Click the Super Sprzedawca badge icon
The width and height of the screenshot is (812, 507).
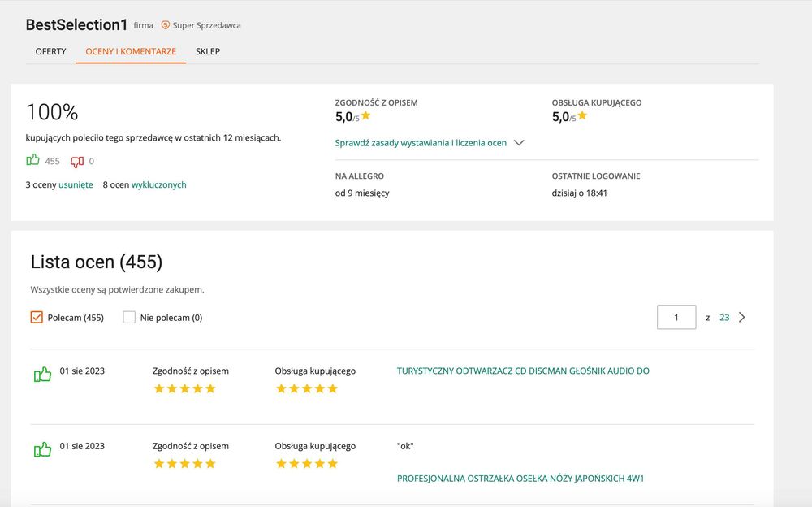166,25
